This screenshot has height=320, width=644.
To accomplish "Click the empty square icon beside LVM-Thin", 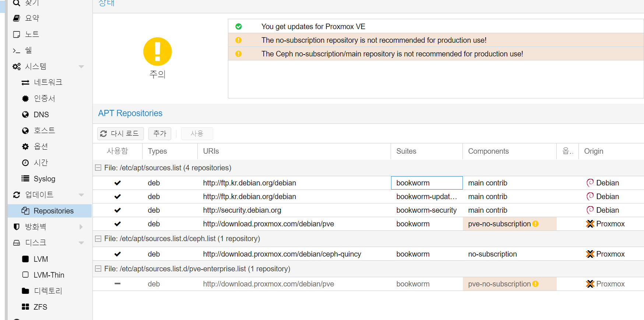I will (x=25, y=275).
